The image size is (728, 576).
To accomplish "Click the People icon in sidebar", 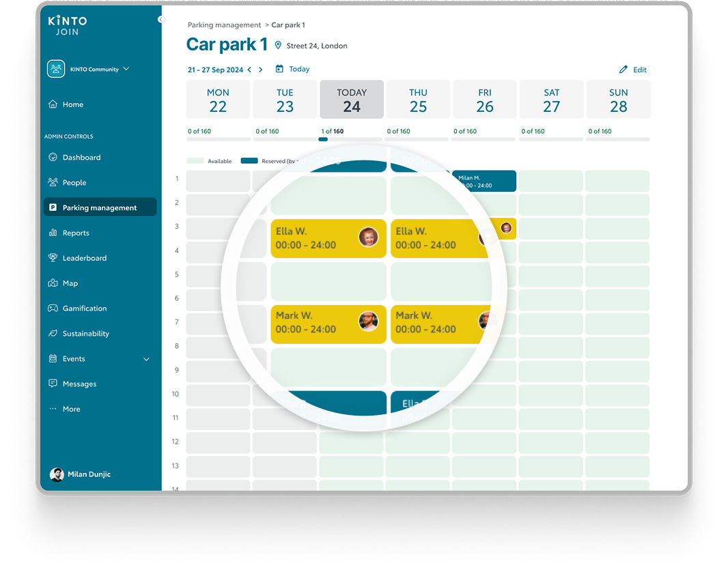I will 53,182.
